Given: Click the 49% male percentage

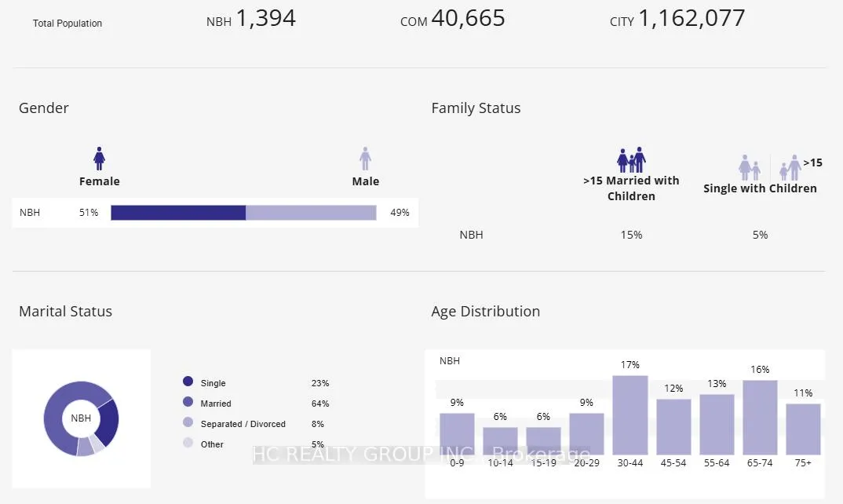Looking at the screenshot, I should 400,213.
